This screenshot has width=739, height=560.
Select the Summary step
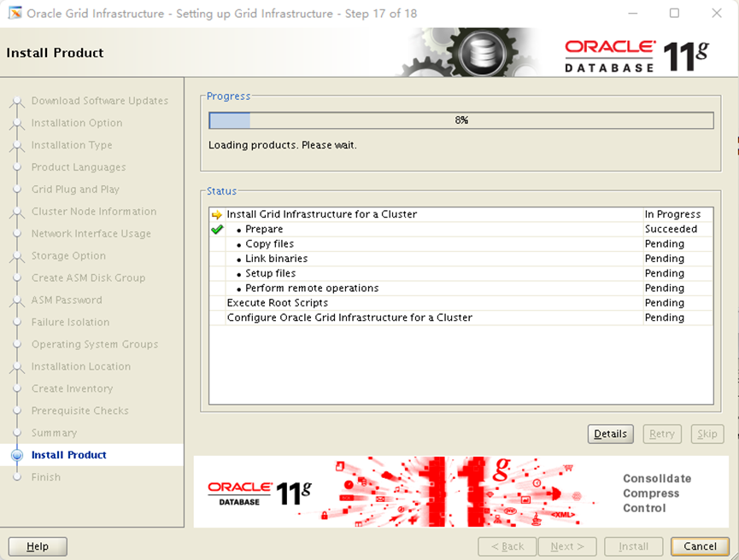pyautogui.click(x=54, y=433)
